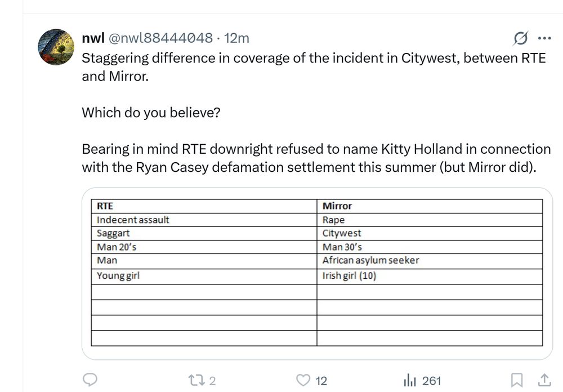Screen dimensions: 563x392
Task: Open the 12m timestamp permalink
Action: pos(236,38)
